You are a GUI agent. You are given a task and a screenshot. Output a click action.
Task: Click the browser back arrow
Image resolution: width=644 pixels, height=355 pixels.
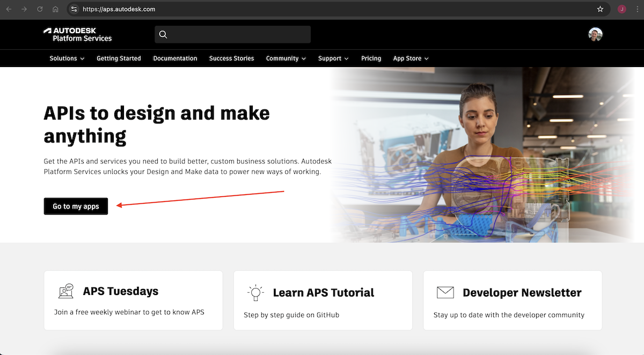[9, 9]
